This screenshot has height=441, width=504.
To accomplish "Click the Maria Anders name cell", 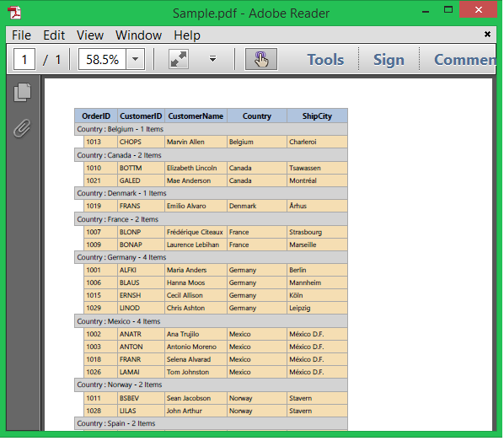I will point(196,270).
